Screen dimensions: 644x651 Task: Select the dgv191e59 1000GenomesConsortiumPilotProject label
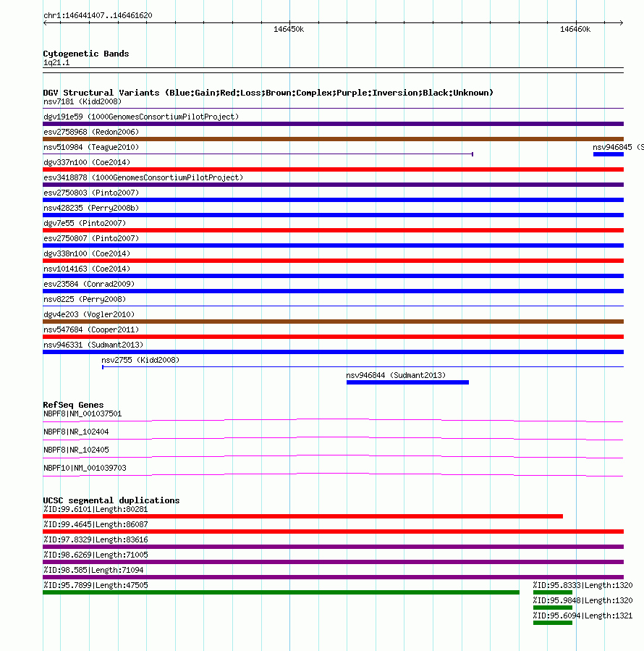click(141, 117)
